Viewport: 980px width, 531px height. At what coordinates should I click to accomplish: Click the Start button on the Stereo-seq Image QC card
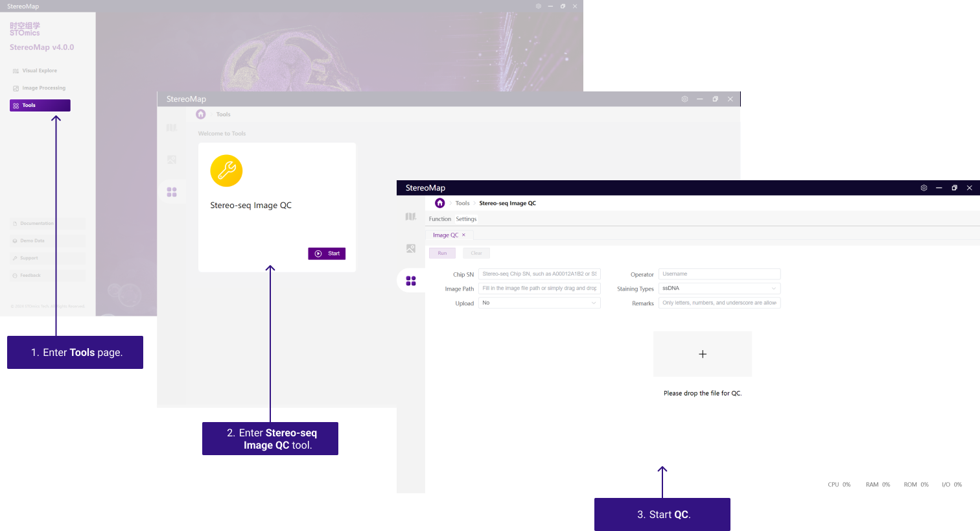coord(327,254)
